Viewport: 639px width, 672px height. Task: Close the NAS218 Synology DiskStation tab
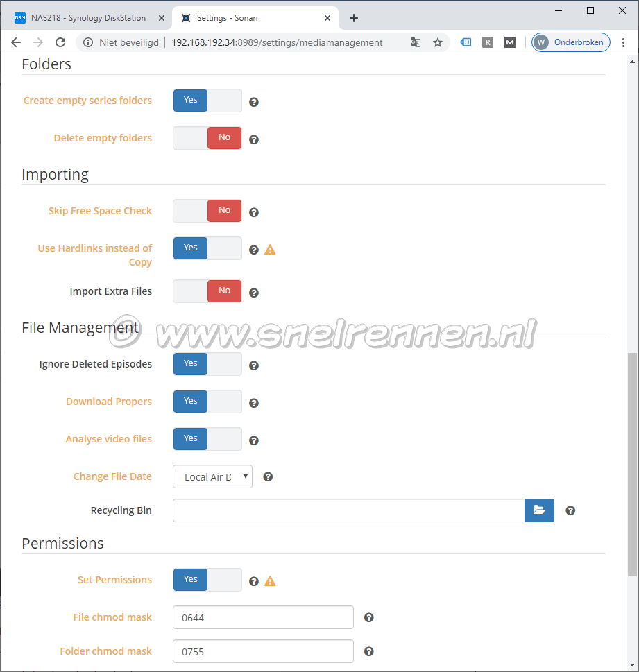162,18
